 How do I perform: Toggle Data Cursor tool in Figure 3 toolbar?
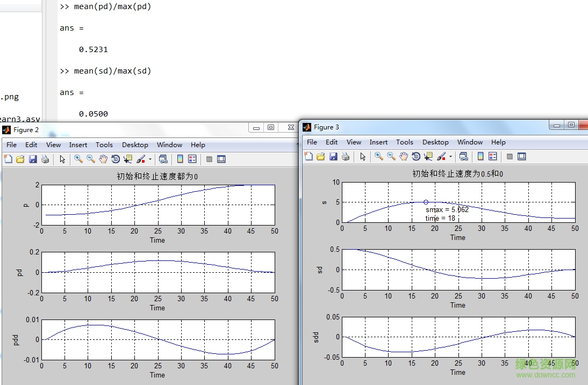coord(428,156)
